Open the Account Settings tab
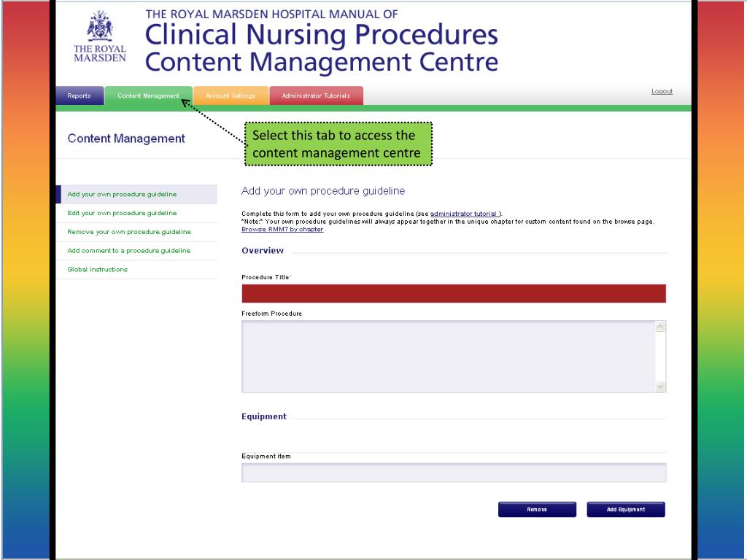The image size is (747, 560). tap(231, 96)
